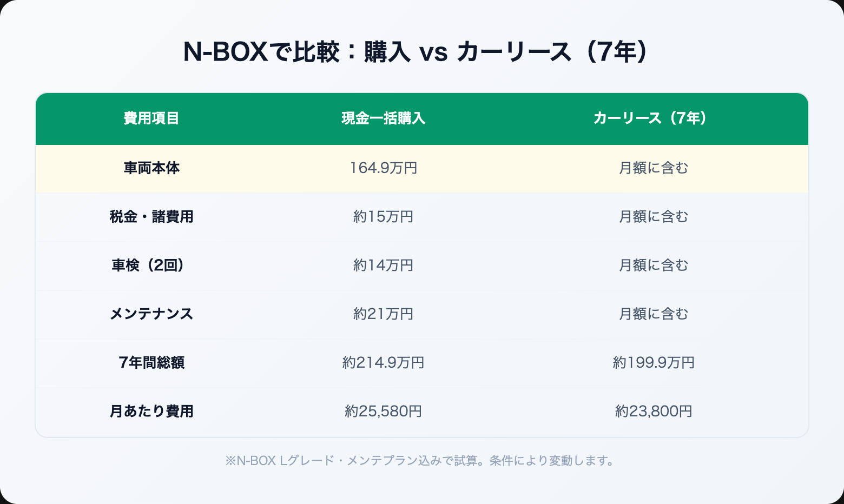Click the 164.9万円 purchase price cell
The width and height of the screenshot is (844, 504).
click(x=383, y=168)
